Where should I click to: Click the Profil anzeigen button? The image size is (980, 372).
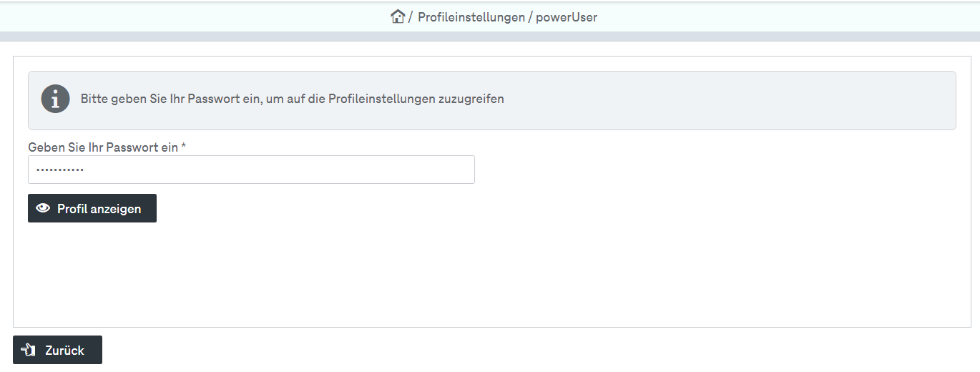(x=92, y=208)
